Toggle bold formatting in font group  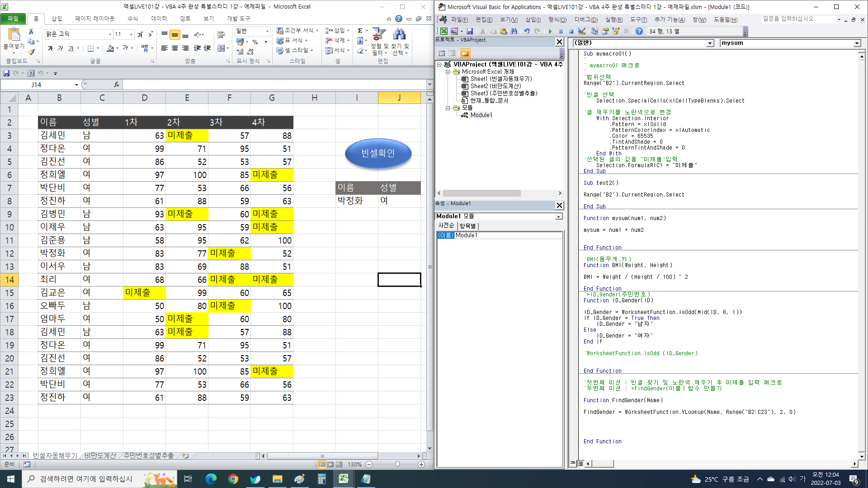pyautogui.click(x=50, y=48)
